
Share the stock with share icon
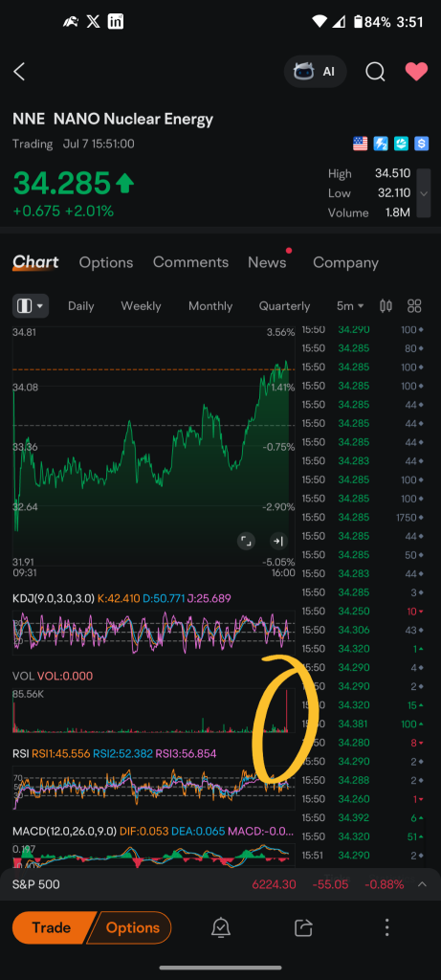click(x=303, y=928)
